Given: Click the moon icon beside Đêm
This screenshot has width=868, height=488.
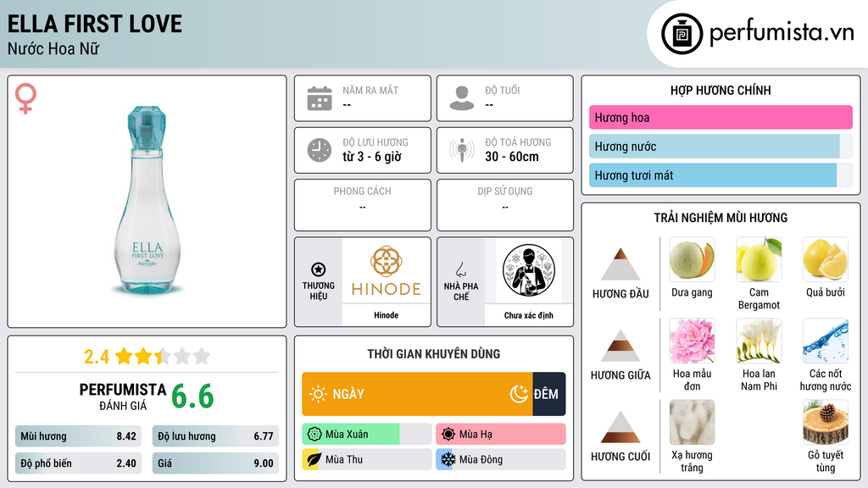Looking at the screenshot, I should [519, 394].
